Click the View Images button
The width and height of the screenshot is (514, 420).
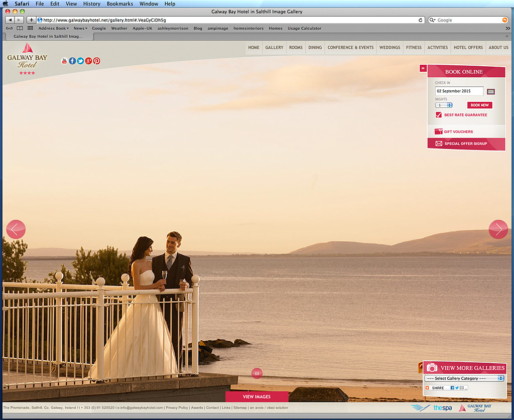click(x=257, y=397)
